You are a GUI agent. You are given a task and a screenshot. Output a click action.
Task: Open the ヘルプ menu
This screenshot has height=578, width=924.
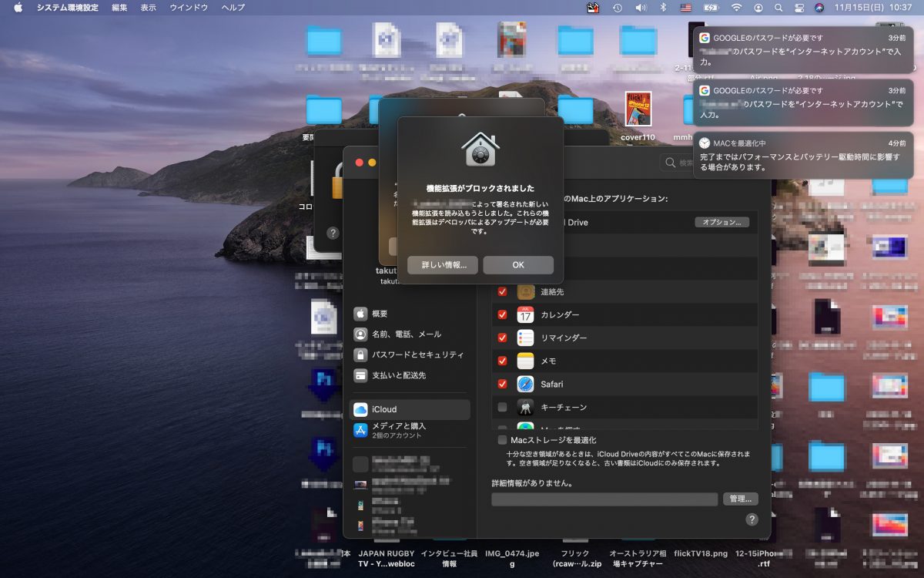point(233,8)
